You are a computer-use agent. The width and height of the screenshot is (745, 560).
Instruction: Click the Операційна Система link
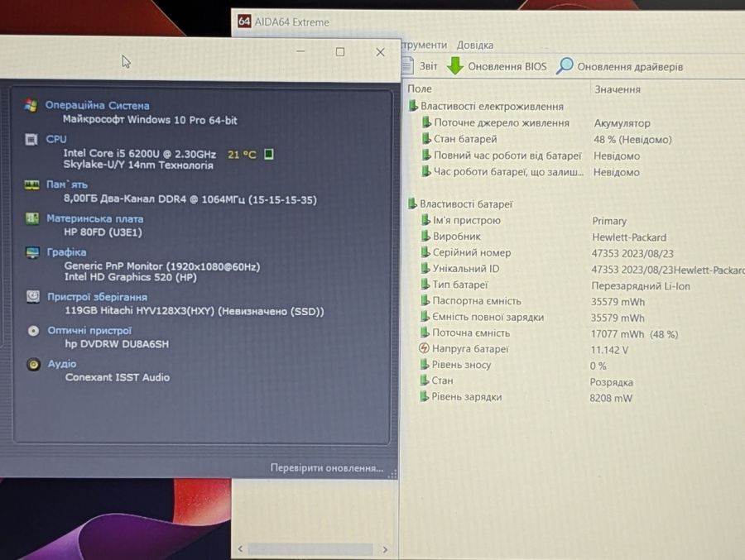(98, 105)
